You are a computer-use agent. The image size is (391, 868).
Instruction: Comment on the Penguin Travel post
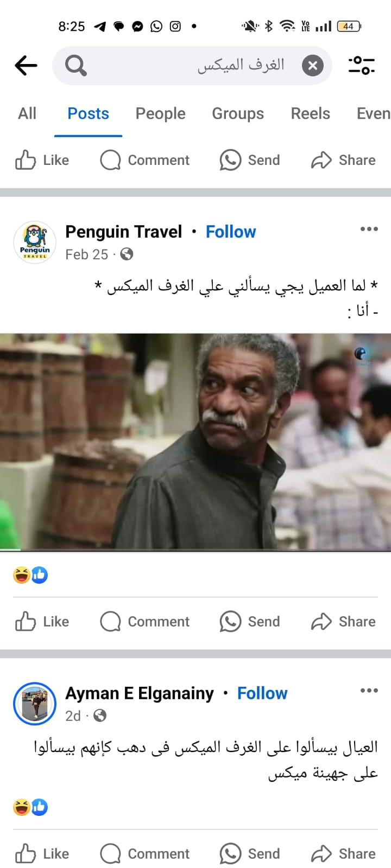pyautogui.click(x=145, y=622)
